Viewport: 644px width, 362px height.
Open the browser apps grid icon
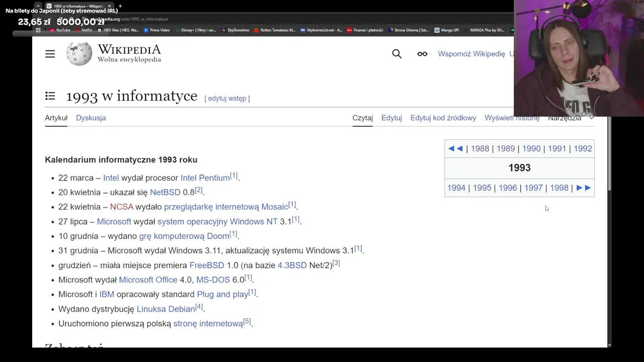pos(38,30)
